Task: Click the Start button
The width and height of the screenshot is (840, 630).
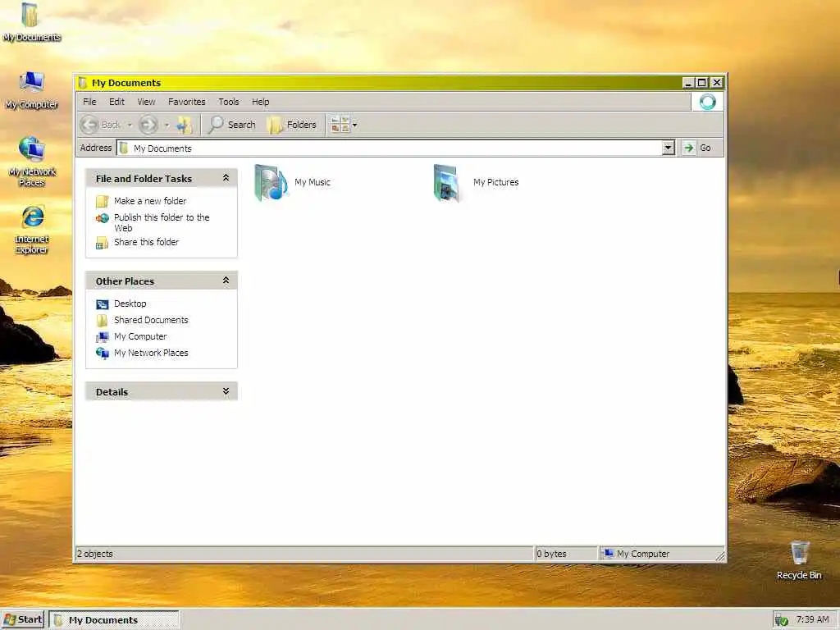Action: 22,620
